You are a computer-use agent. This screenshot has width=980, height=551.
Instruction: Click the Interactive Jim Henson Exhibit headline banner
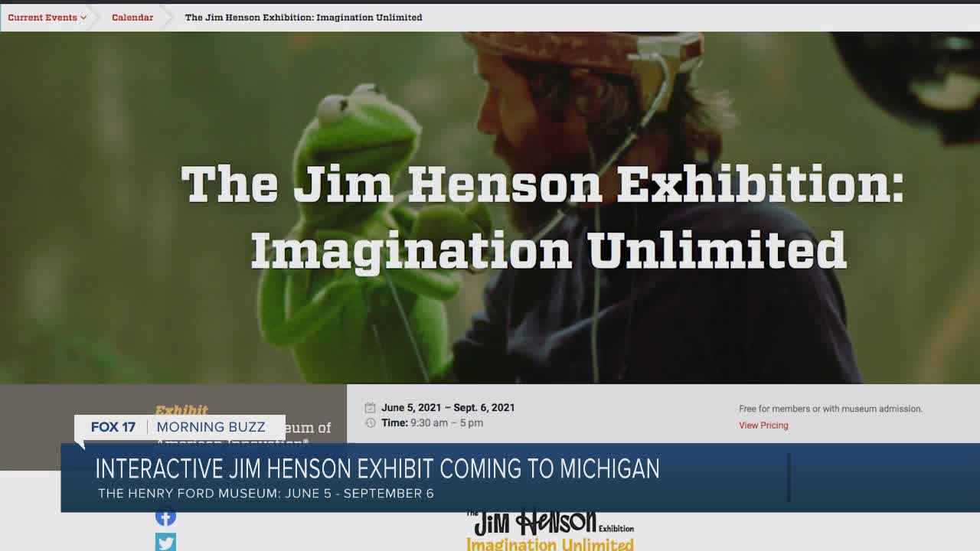pos(377,468)
